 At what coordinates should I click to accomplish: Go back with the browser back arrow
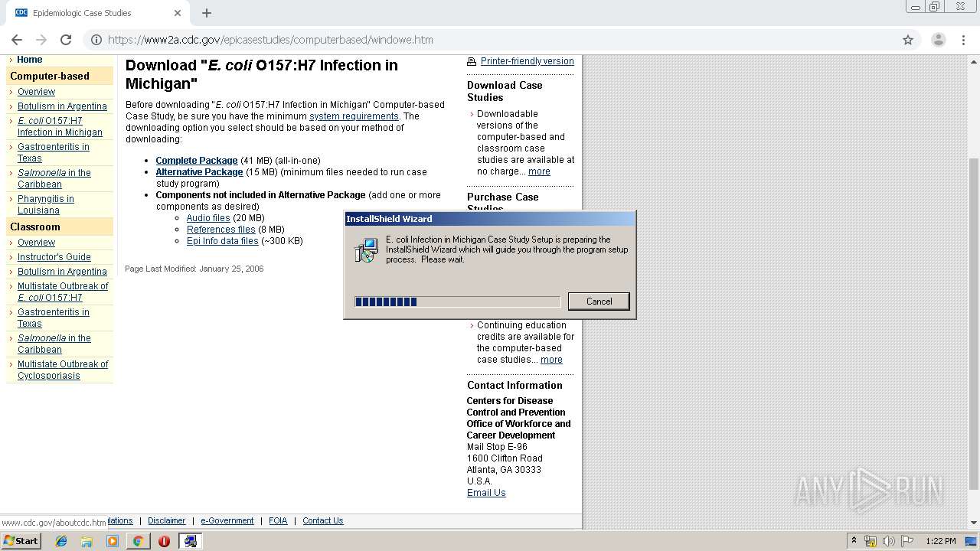tap(17, 40)
